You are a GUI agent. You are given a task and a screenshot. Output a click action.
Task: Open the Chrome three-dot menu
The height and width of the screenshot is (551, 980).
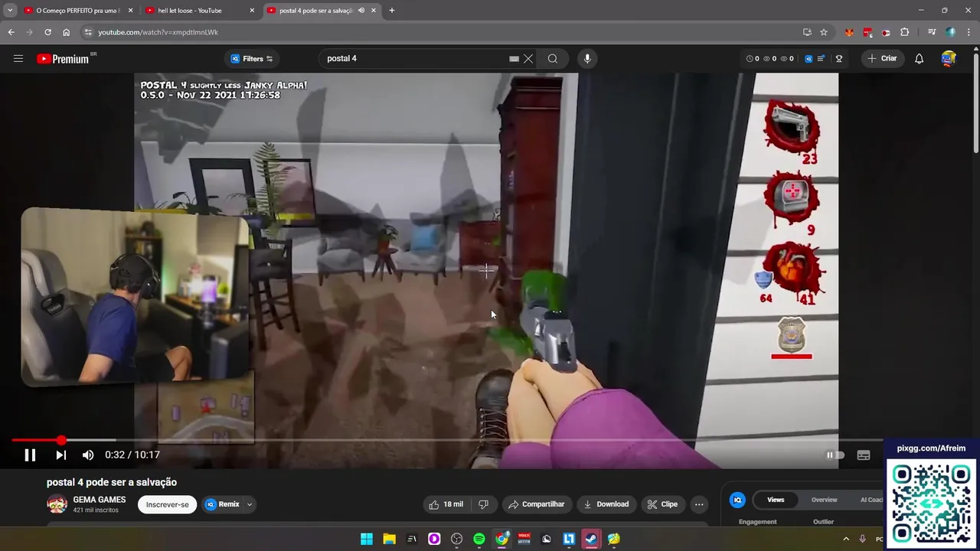969,32
